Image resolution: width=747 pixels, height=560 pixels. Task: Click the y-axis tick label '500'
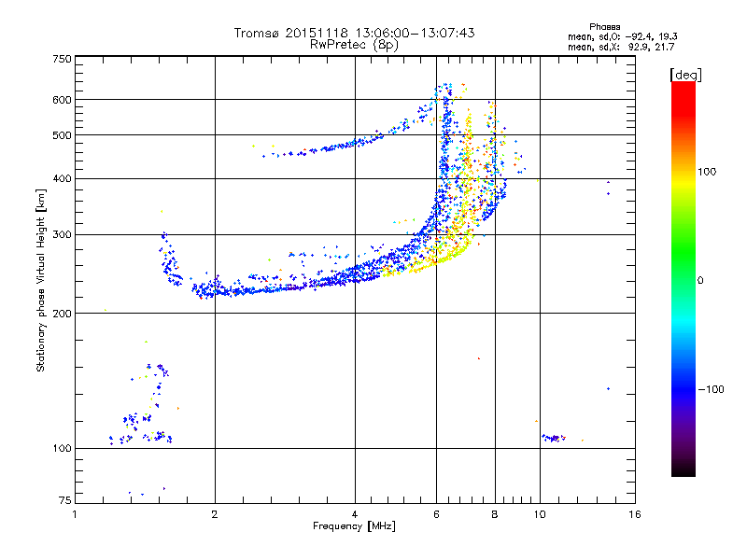pyautogui.click(x=63, y=135)
